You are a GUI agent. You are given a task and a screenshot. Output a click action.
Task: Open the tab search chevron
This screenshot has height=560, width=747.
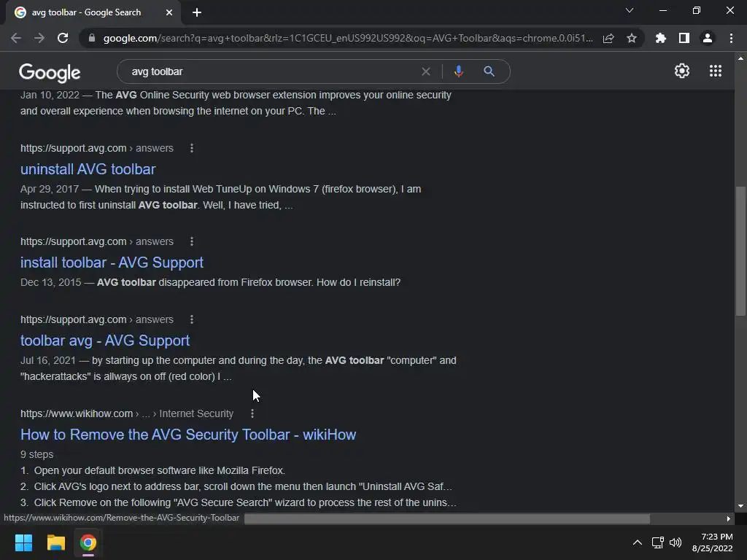[x=630, y=10]
